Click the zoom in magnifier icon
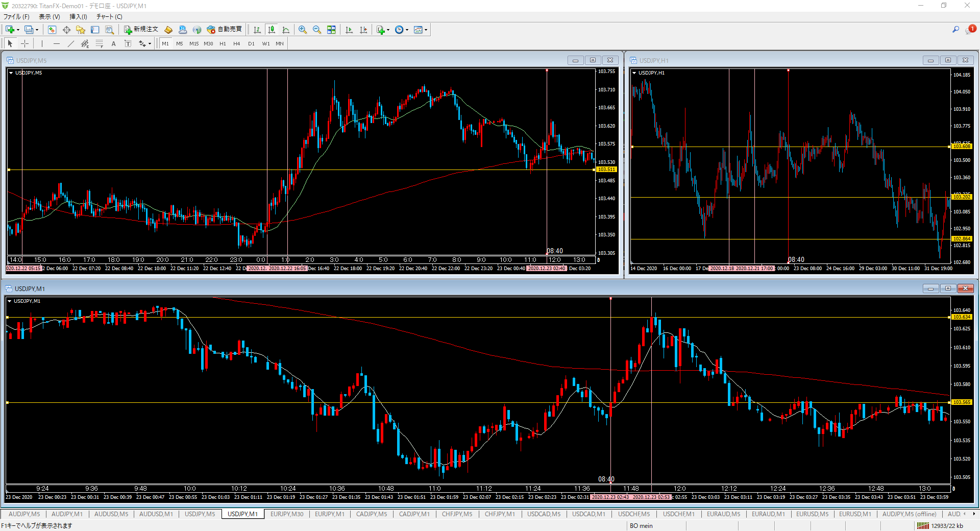The image size is (980, 531). tap(303, 30)
